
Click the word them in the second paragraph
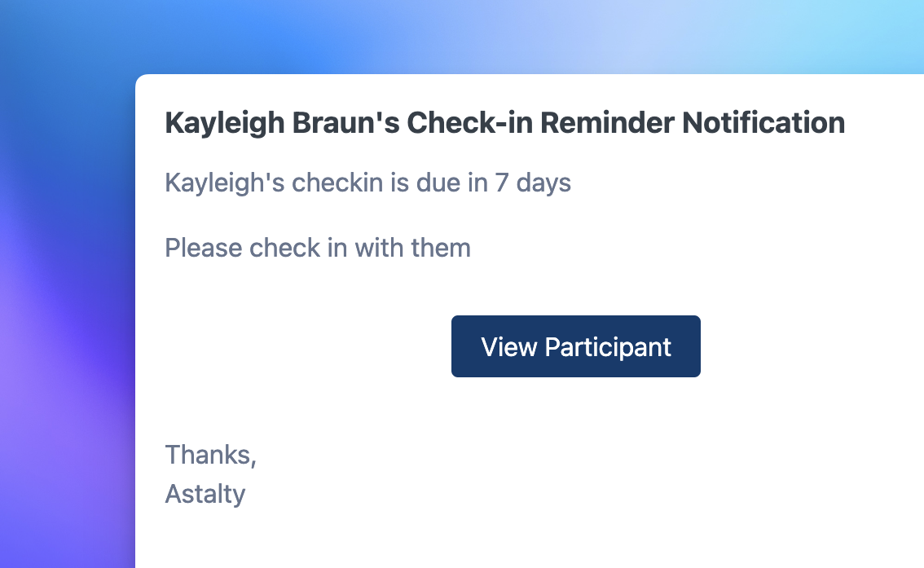(441, 247)
